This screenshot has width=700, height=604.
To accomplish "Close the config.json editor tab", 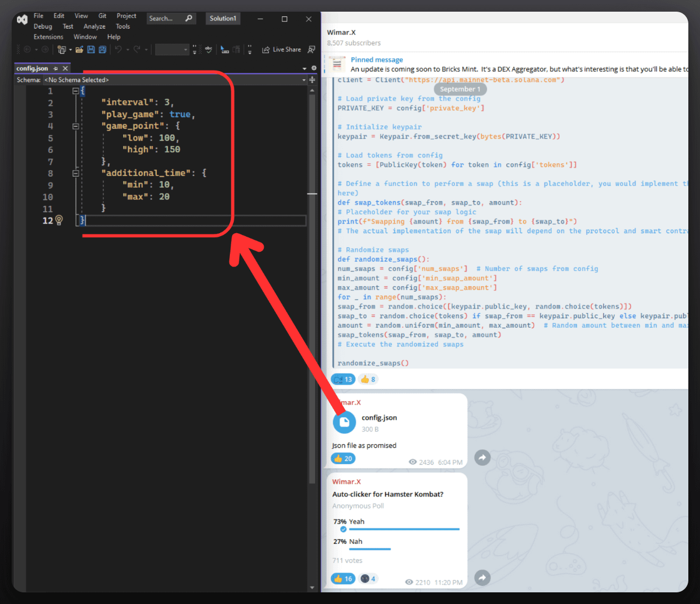I will tap(65, 69).
